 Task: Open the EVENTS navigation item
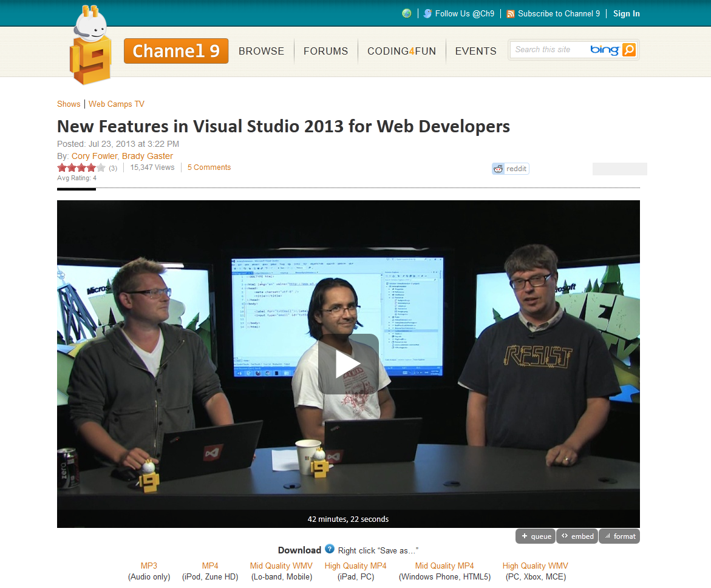475,51
